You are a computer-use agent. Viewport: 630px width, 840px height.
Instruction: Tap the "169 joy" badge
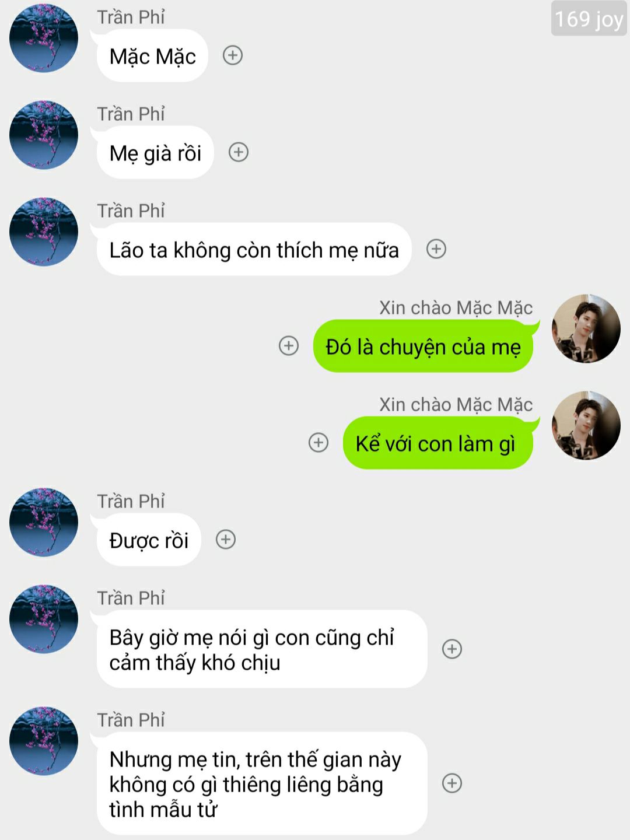point(589,19)
